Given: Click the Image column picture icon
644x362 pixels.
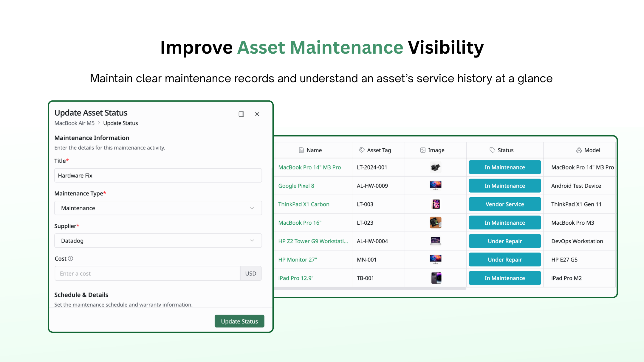Looking at the screenshot, I should point(423,150).
